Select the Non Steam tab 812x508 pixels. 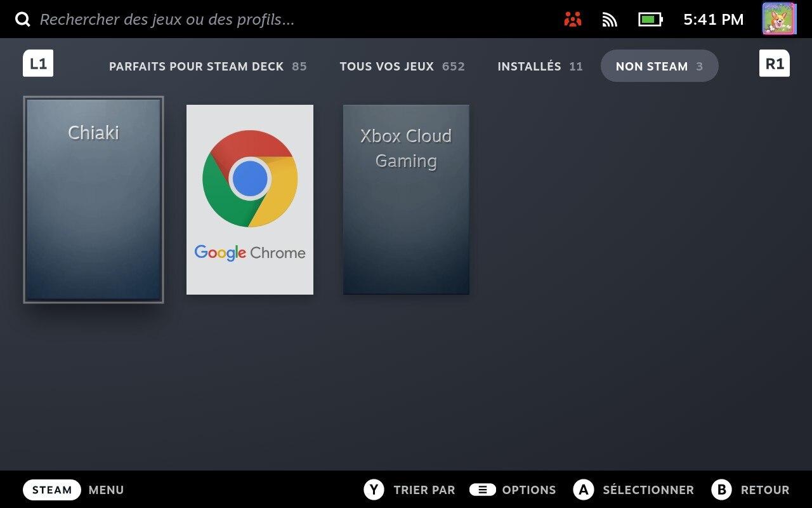tap(659, 66)
